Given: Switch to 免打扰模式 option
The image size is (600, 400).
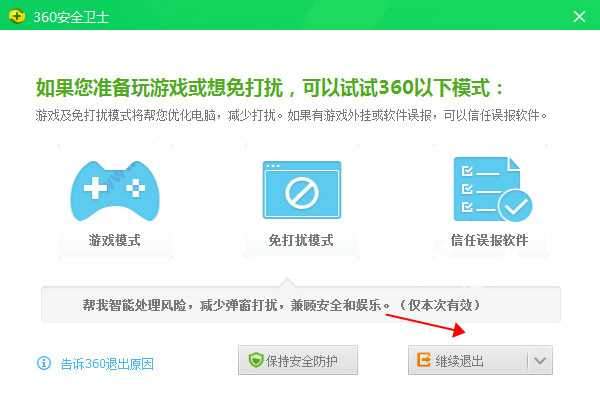Looking at the screenshot, I should click(x=301, y=241).
